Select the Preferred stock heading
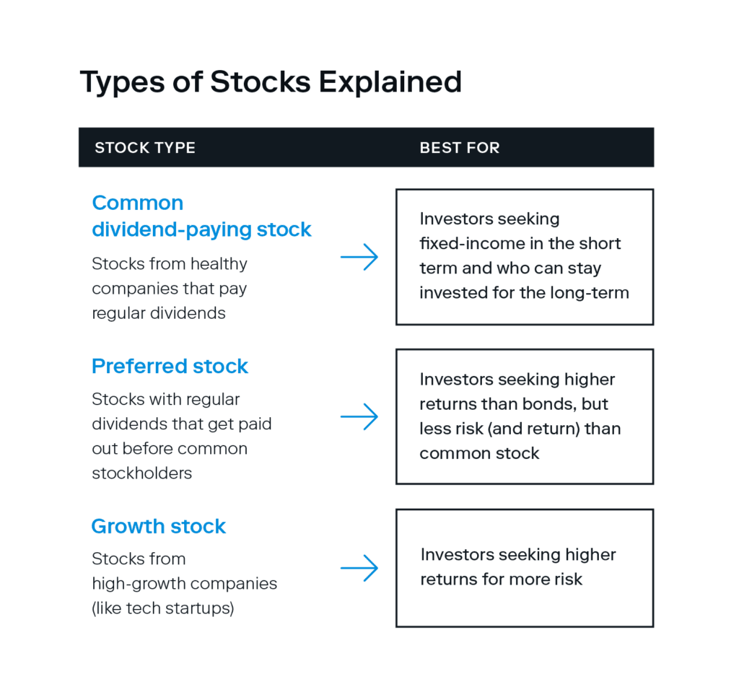 170,366
